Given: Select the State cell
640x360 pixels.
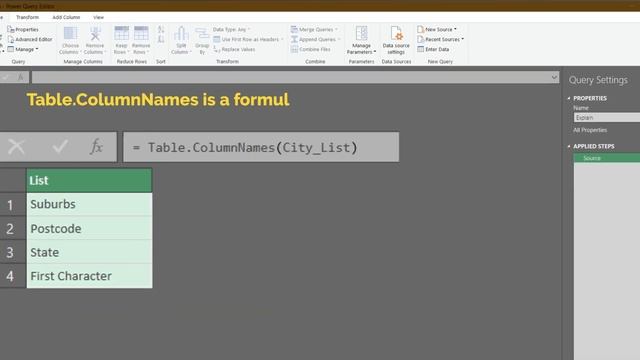Looking at the screenshot, I should point(89,252).
